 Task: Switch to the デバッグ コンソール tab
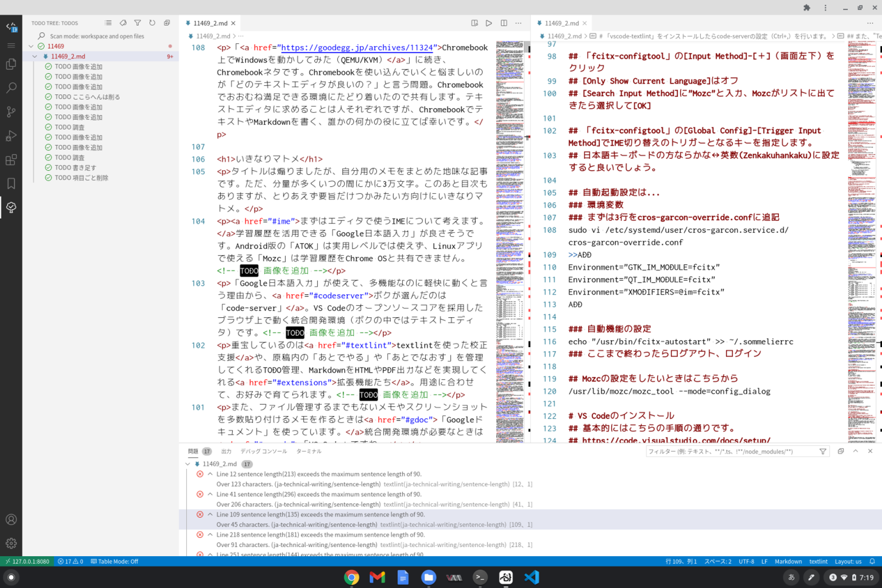[263, 451]
